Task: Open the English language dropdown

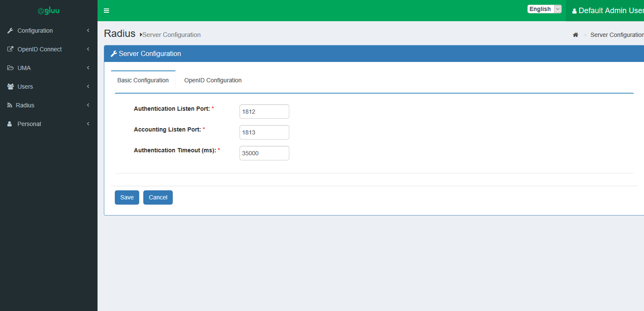Action: point(544,8)
